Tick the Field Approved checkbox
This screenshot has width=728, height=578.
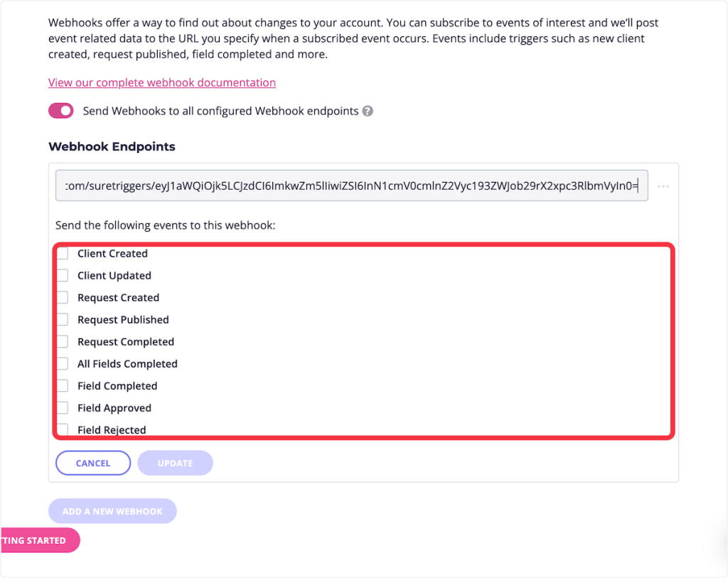(63, 408)
